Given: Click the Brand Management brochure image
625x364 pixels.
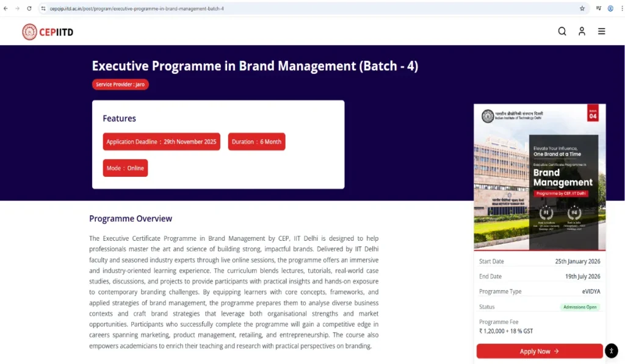Looking at the screenshot, I should click(540, 177).
